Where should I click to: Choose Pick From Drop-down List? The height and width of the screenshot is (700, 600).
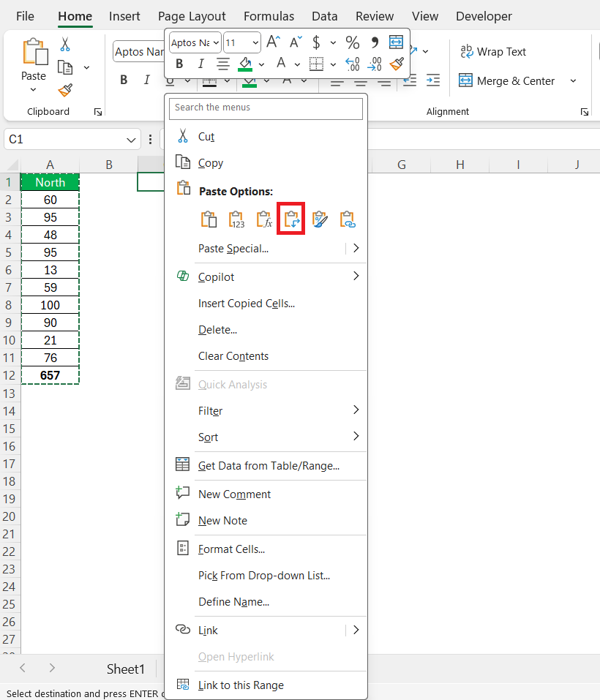(266, 576)
